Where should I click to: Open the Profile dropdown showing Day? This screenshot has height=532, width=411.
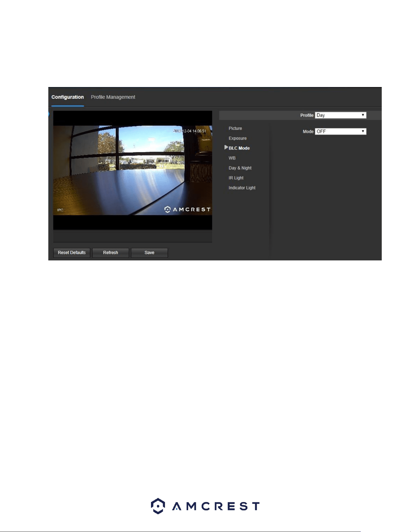click(340, 115)
